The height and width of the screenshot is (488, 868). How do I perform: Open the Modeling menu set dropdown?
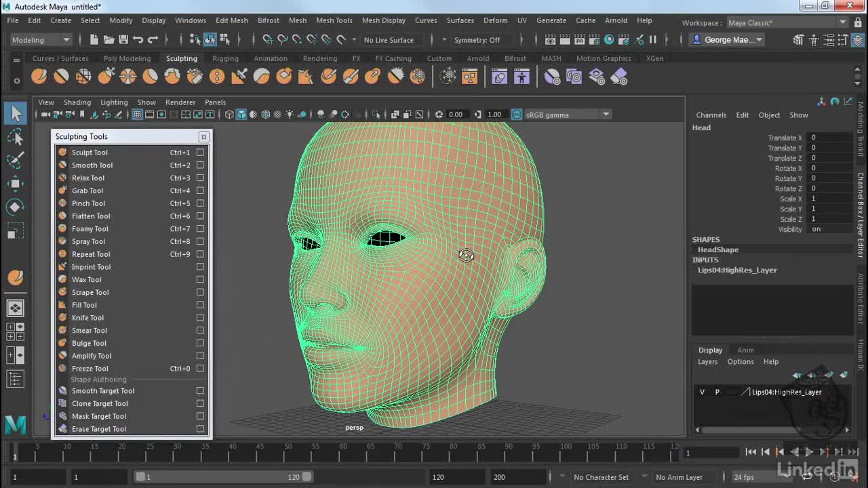coord(41,40)
